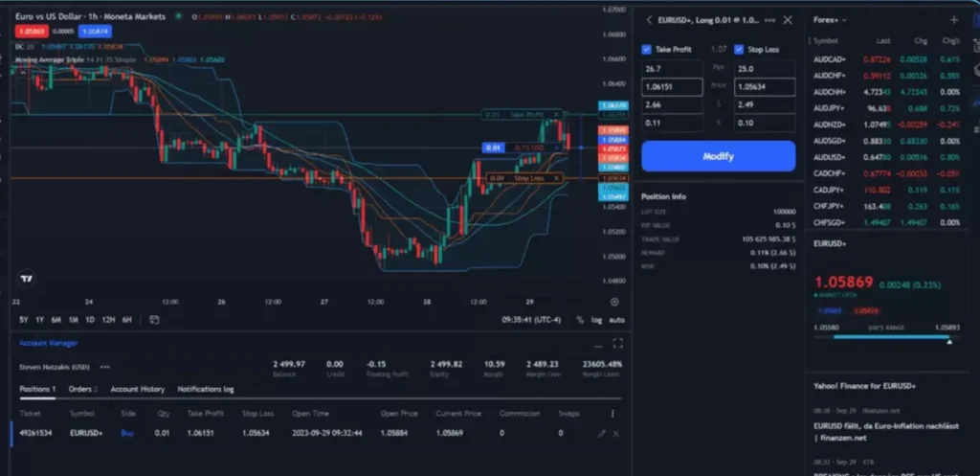
Task: Collapse the indicator legend arrow on the chart
Action: [23, 73]
